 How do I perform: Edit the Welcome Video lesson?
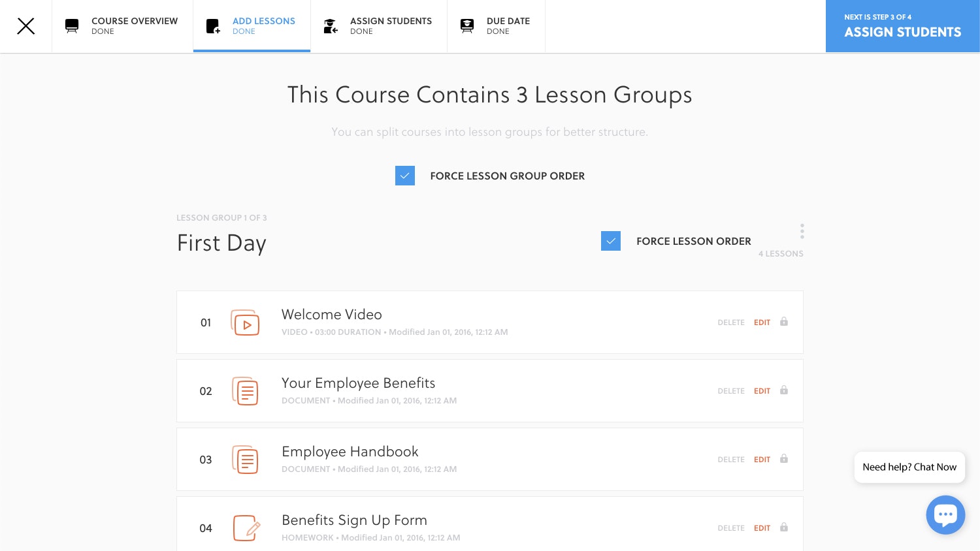[x=762, y=323]
